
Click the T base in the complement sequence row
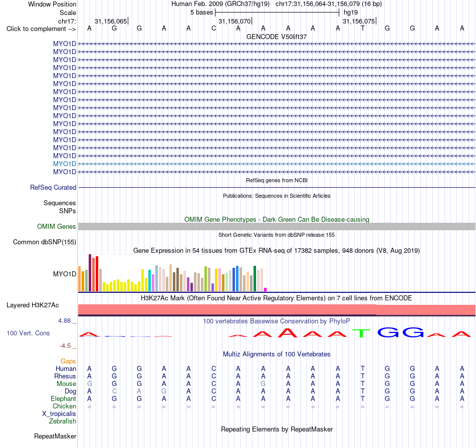(362, 29)
